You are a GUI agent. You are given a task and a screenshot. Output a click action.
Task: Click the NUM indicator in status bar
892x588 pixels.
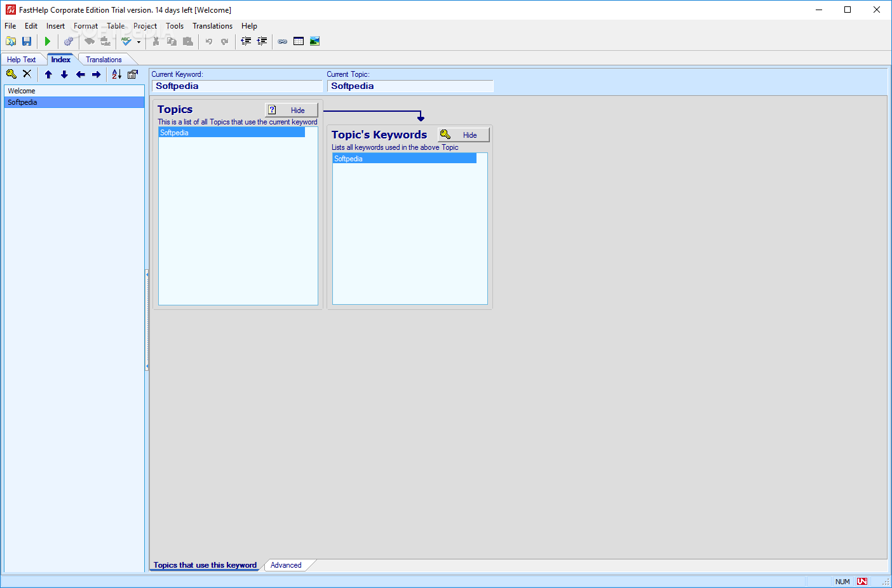[x=842, y=582]
